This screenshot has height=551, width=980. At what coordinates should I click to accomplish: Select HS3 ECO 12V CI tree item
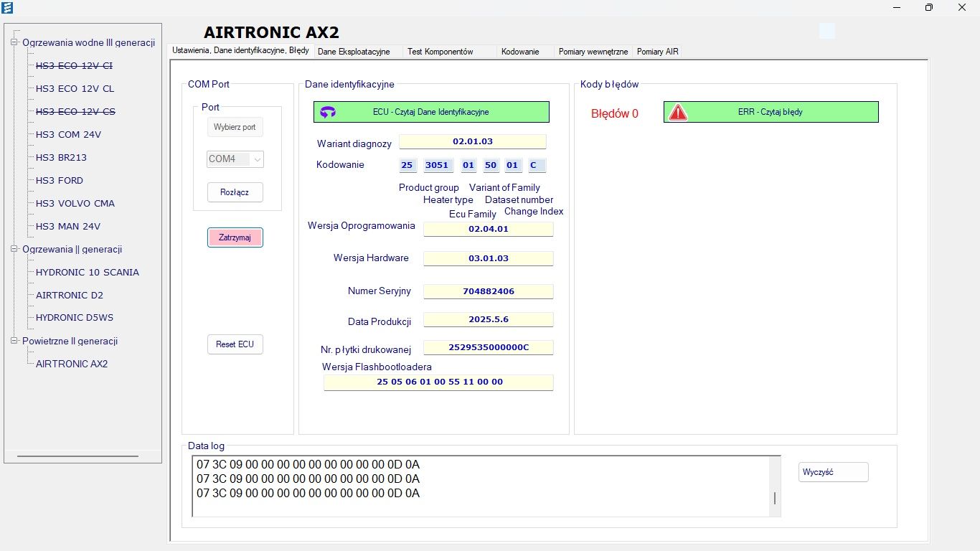pyautogui.click(x=74, y=65)
